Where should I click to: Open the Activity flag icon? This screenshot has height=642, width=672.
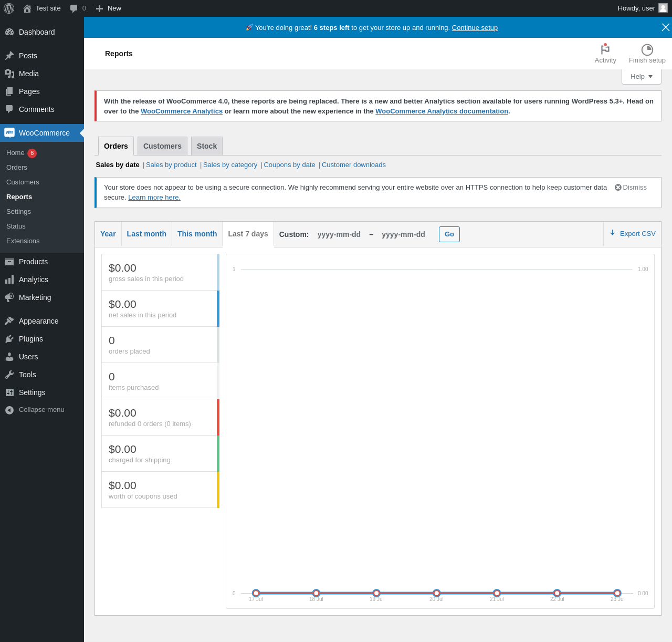(605, 49)
